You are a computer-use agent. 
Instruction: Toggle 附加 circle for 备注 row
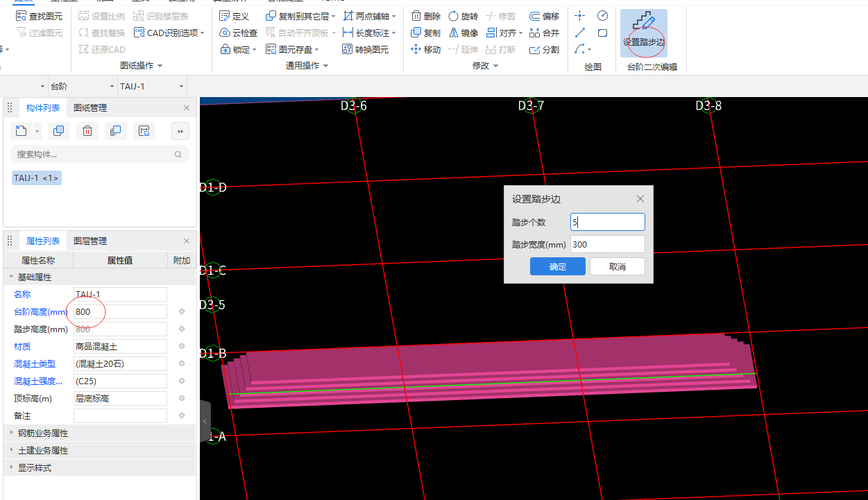182,416
